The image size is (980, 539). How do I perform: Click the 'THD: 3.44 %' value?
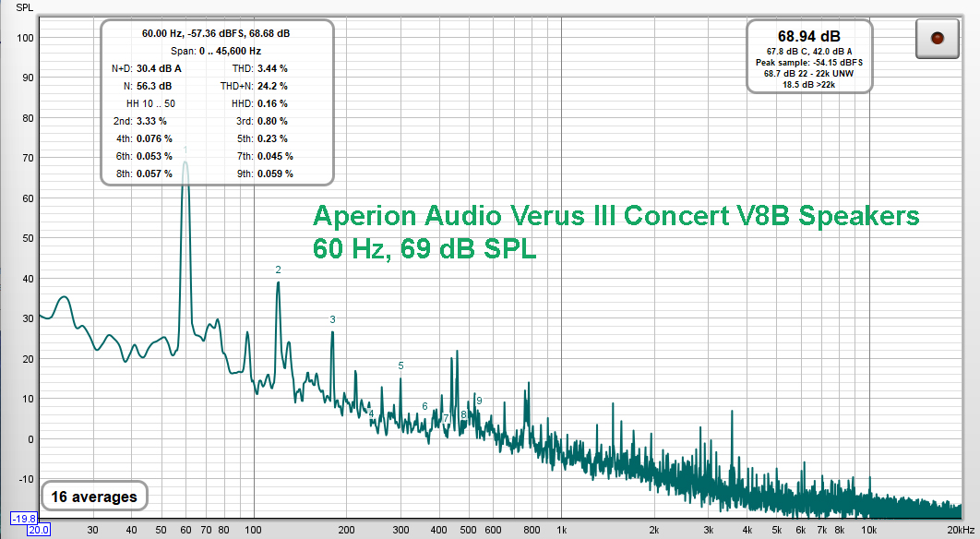(259, 69)
